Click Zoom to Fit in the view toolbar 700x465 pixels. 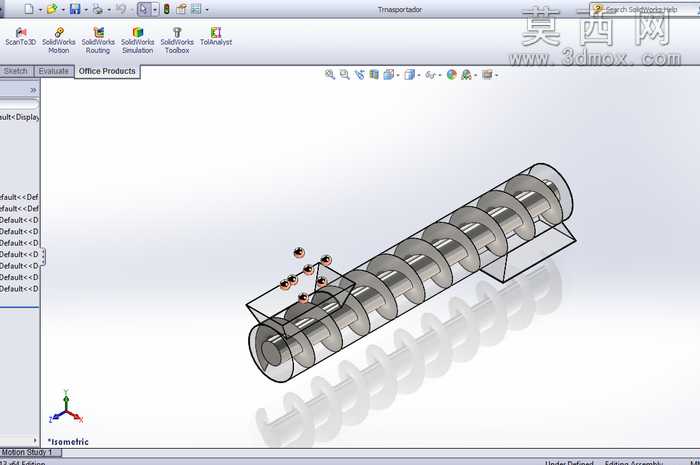[x=330, y=75]
